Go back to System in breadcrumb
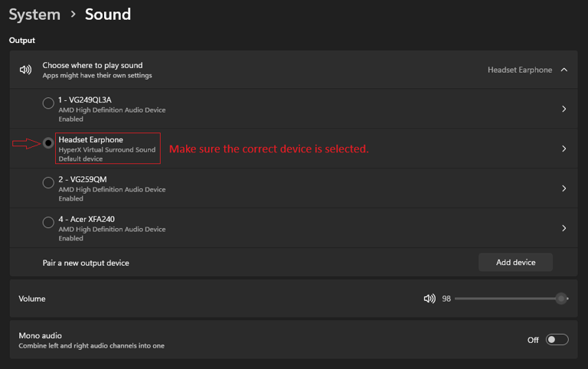Viewport: 588px width, 369px height. tap(34, 15)
